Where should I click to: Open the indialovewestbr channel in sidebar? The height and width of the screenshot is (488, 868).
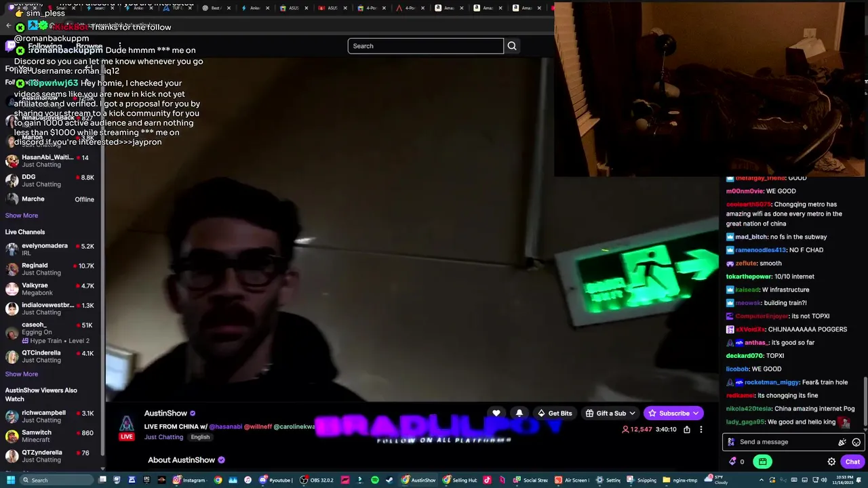pyautogui.click(x=52, y=308)
